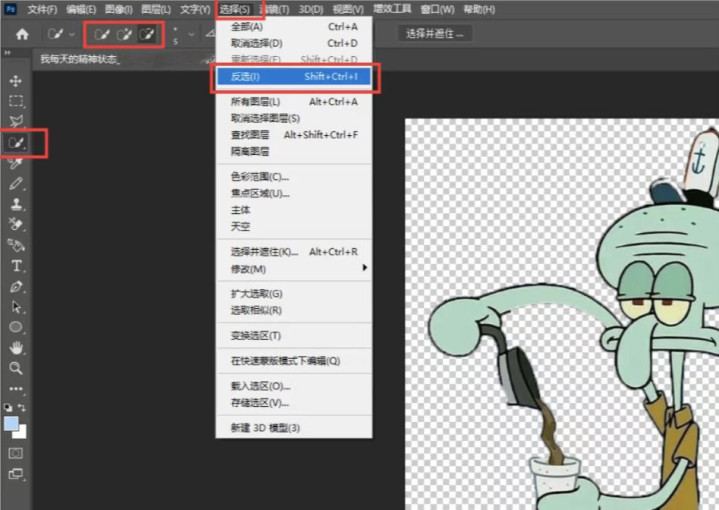Click the Home icon in options bar
The width and height of the screenshot is (719, 510).
tap(22, 34)
